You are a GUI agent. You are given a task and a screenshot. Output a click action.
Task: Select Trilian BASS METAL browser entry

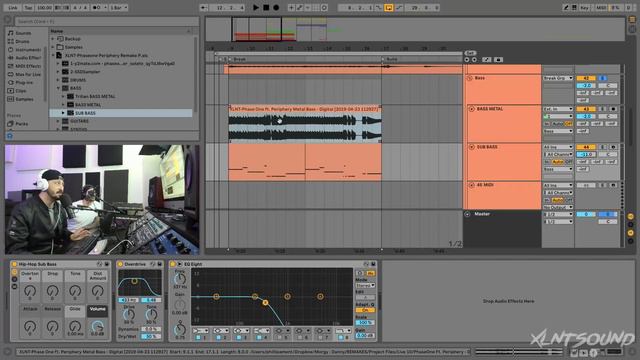coord(95,96)
